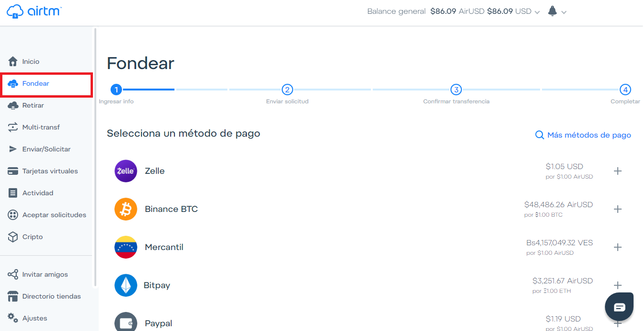644x331 pixels.
Task: Click the Inicio house icon
Action: tap(13, 61)
